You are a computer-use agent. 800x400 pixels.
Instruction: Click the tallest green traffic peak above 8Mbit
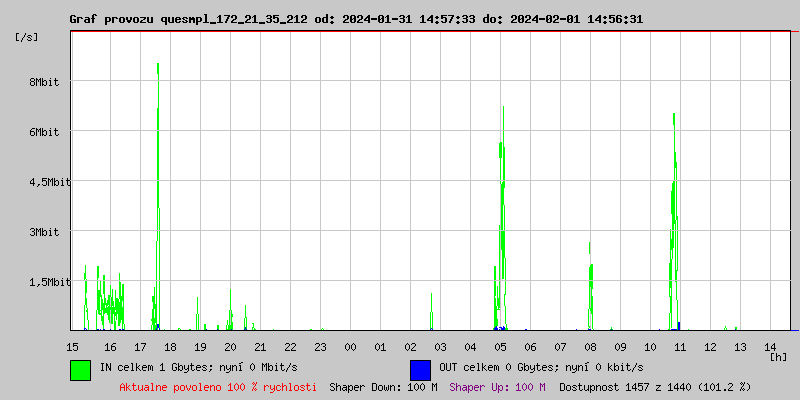pos(158,70)
